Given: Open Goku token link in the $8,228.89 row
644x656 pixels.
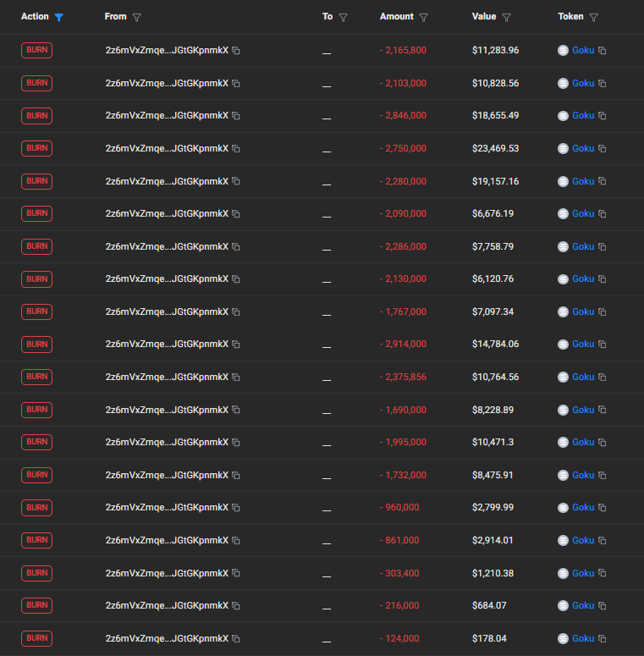Looking at the screenshot, I should pyautogui.click(x=583, y=410).
